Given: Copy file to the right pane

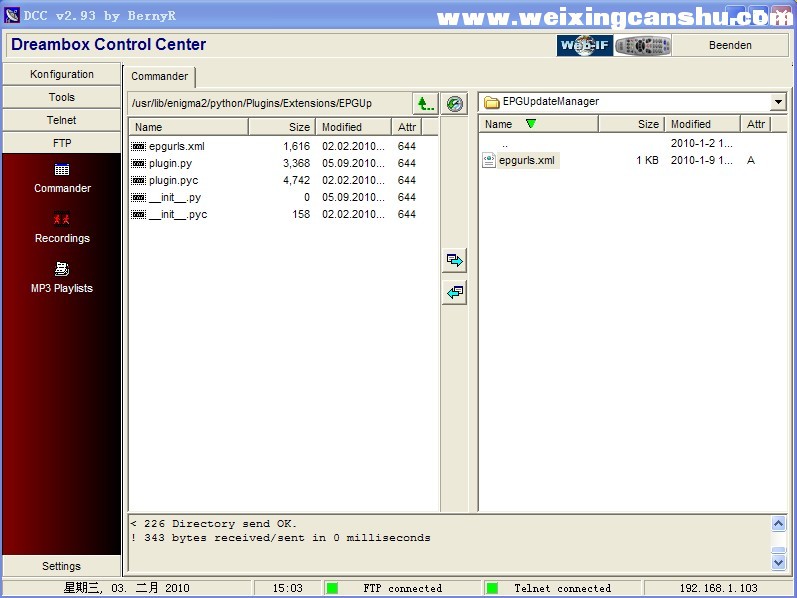Looking at the screenshot, I should pyautogui.click(x=454, y=261).
